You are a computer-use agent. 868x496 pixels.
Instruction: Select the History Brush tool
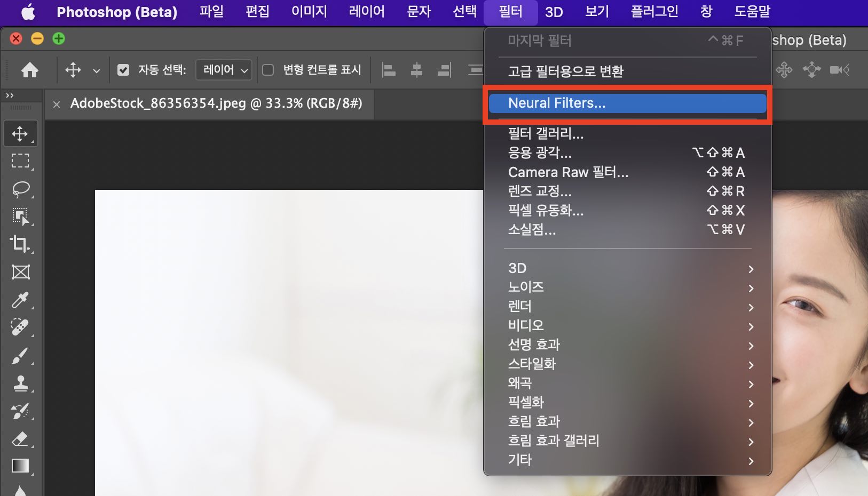[20, 411]
